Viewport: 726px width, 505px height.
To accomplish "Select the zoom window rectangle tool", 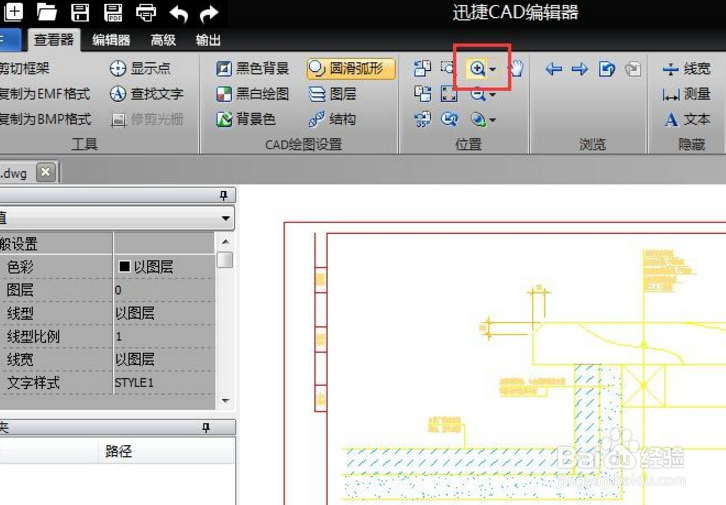I will coord(448,68).
